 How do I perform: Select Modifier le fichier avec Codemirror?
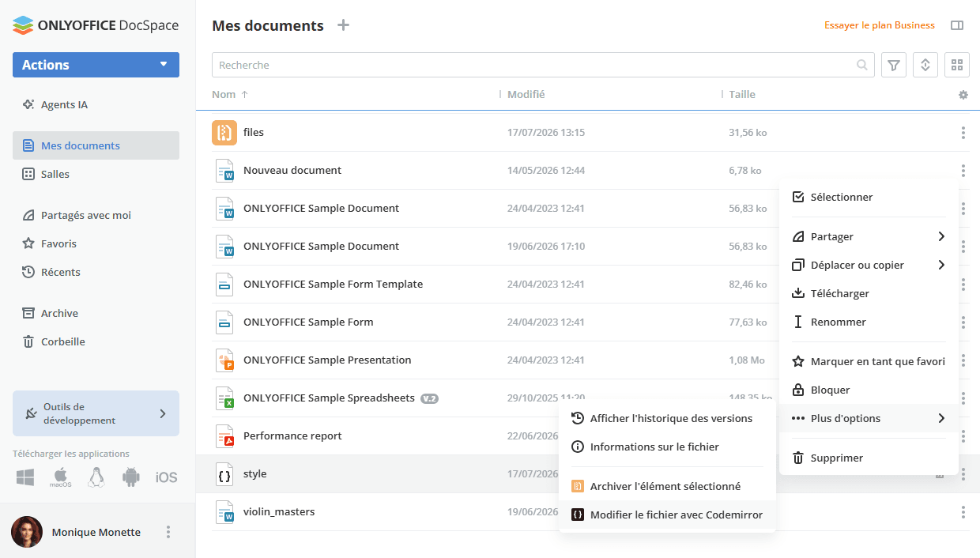click(x=667, y=515)
